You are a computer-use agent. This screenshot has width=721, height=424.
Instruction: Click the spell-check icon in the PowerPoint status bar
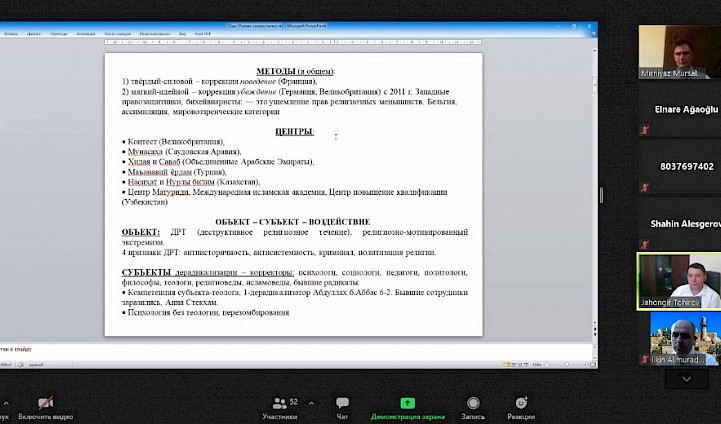coord(21,365)
